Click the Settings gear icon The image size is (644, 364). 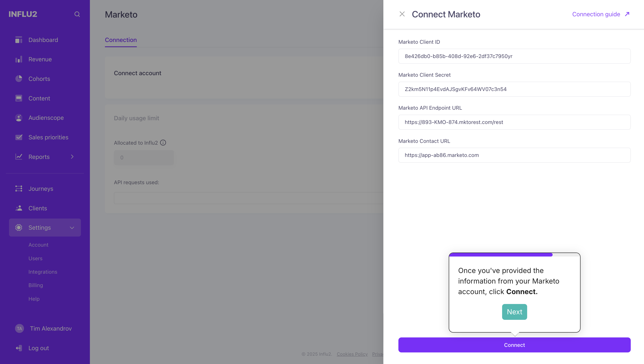point(19,228)
